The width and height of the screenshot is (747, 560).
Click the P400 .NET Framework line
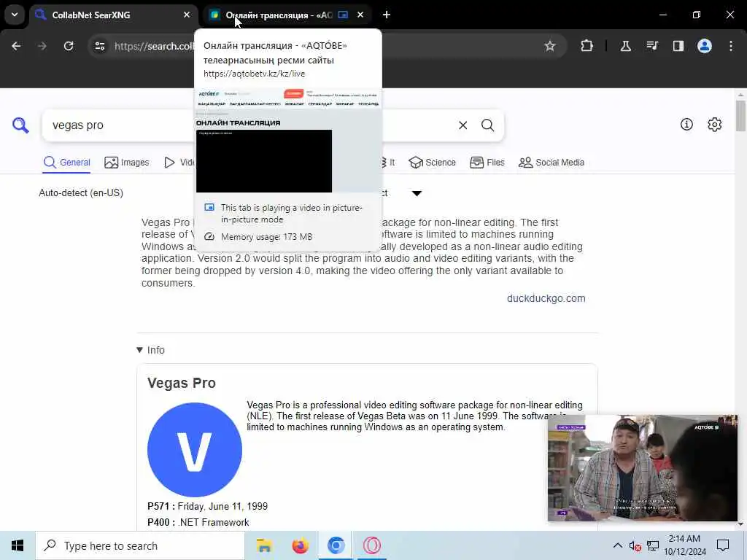tap(198, 522)
